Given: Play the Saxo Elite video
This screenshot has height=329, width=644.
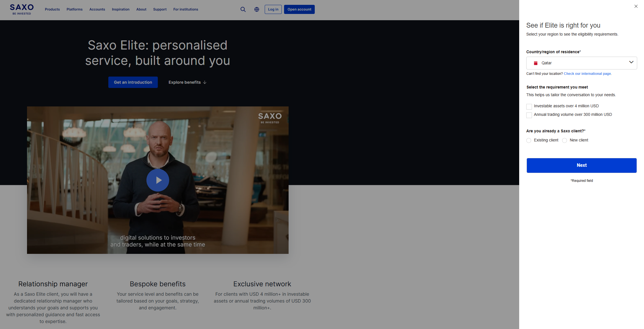Looking at the screenshot, I should tap(158, 180).
